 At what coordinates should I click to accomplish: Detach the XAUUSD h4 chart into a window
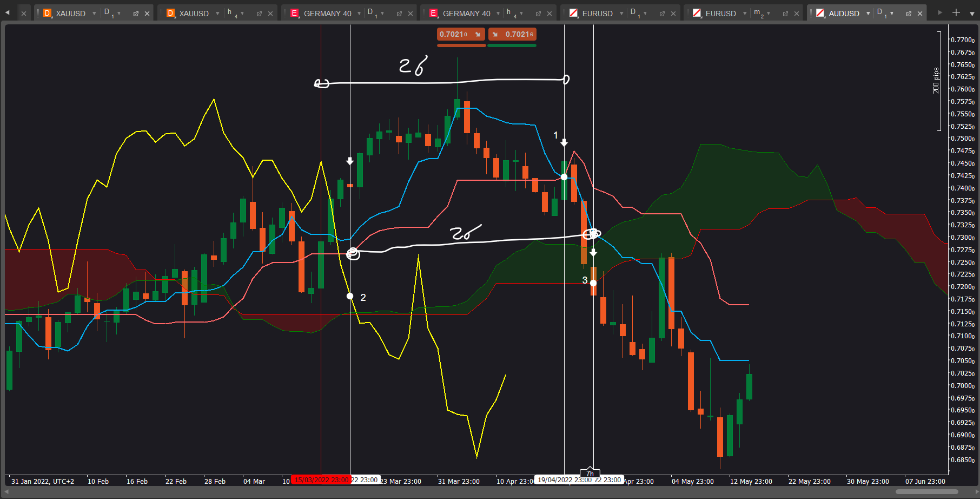(x=259, y=14)
